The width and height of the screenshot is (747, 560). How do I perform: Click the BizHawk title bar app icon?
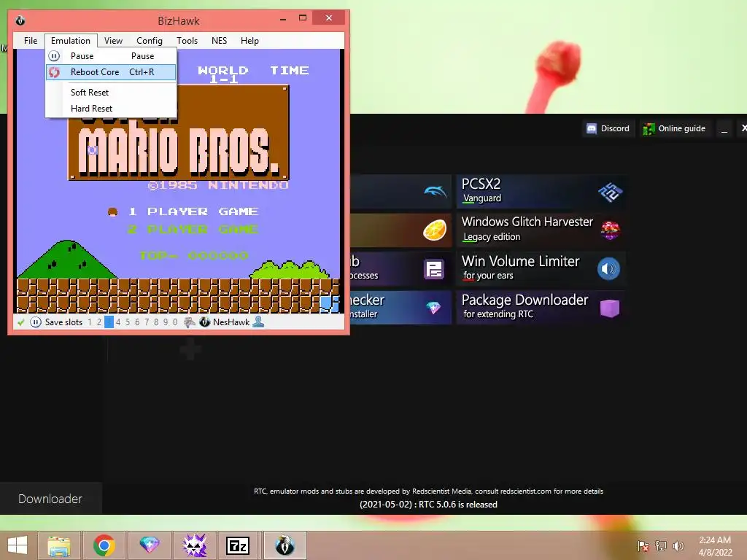pos(20,21)
